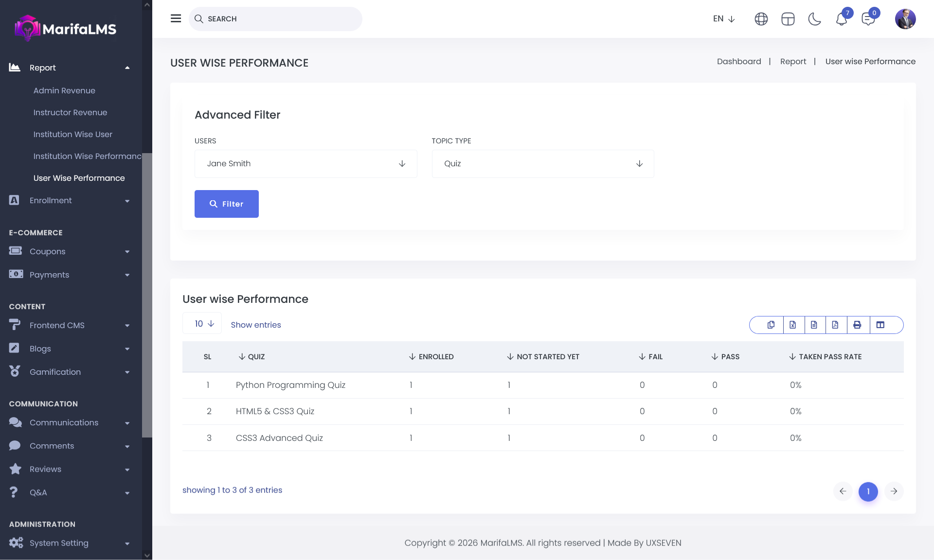Export table as PDF
934x560 pixels.
pyautogui.click(x=835, y=325)
